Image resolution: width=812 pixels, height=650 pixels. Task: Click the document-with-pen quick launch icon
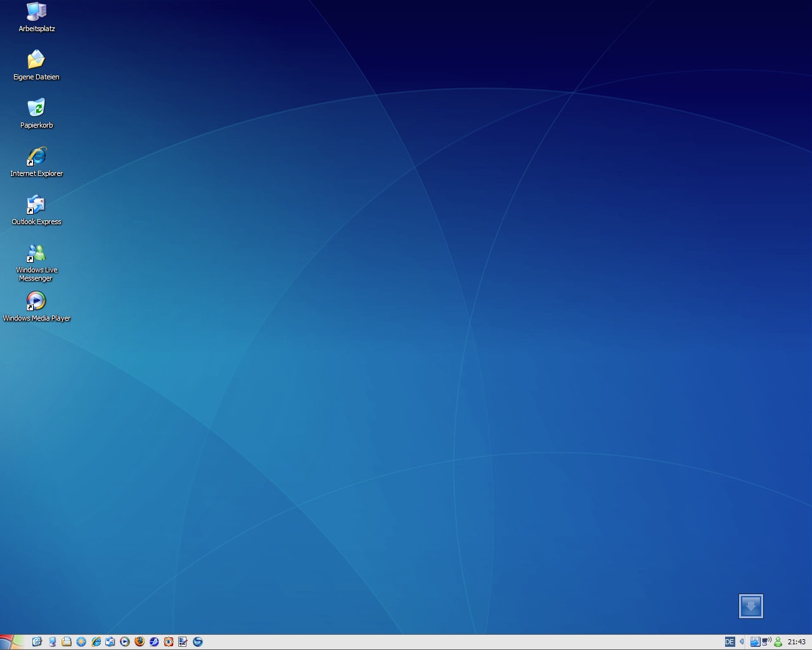pyautogui.click(x=183, y=642)
